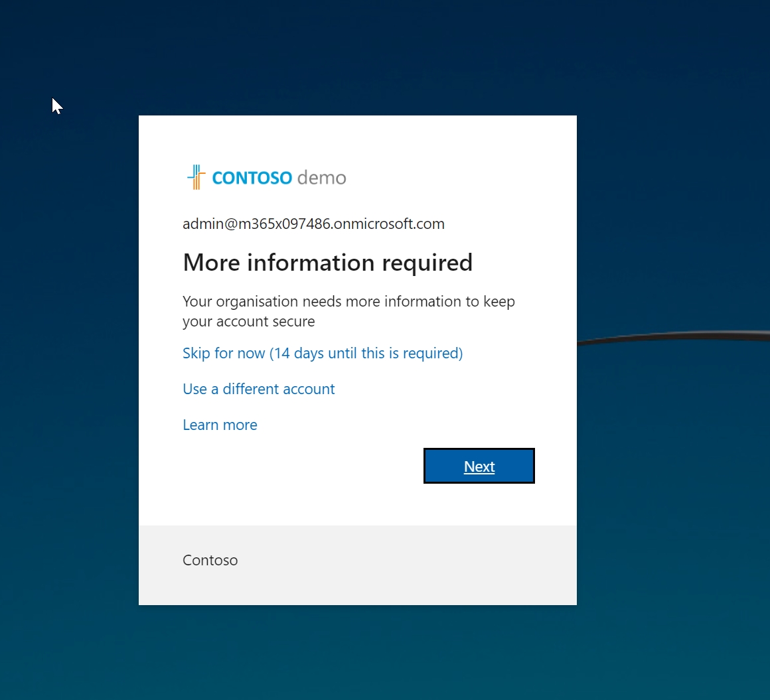Click the Contoso demo logo
This screenshot has height=700, width=770.
point(267,177)
